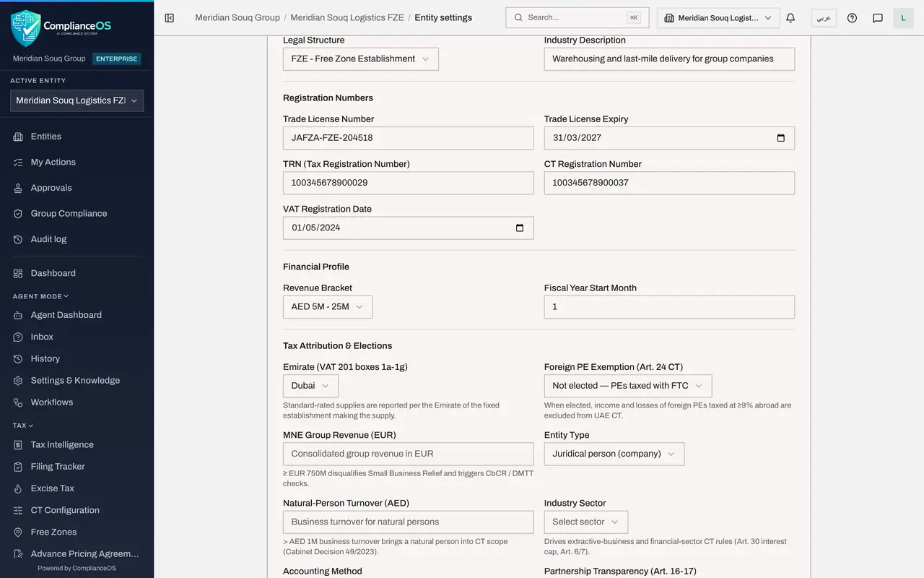Open the chat feedback icon
Screen dimensions: 924x578
tap(878, 18)
